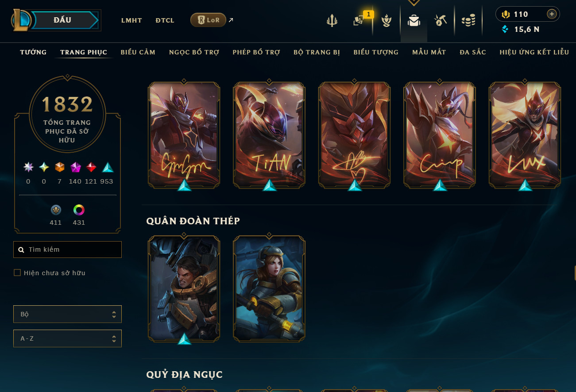Enable the Hiện chưa sở hữu checkbox

pyautogui.click(x=17, y=273)
